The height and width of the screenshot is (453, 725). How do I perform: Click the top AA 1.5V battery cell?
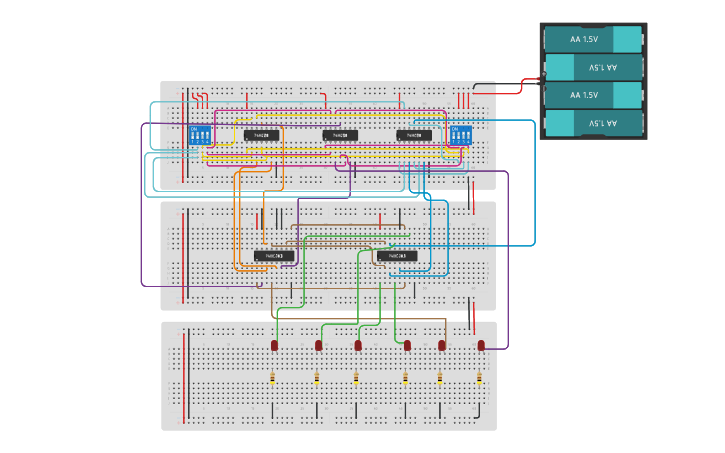coord(592,39)
